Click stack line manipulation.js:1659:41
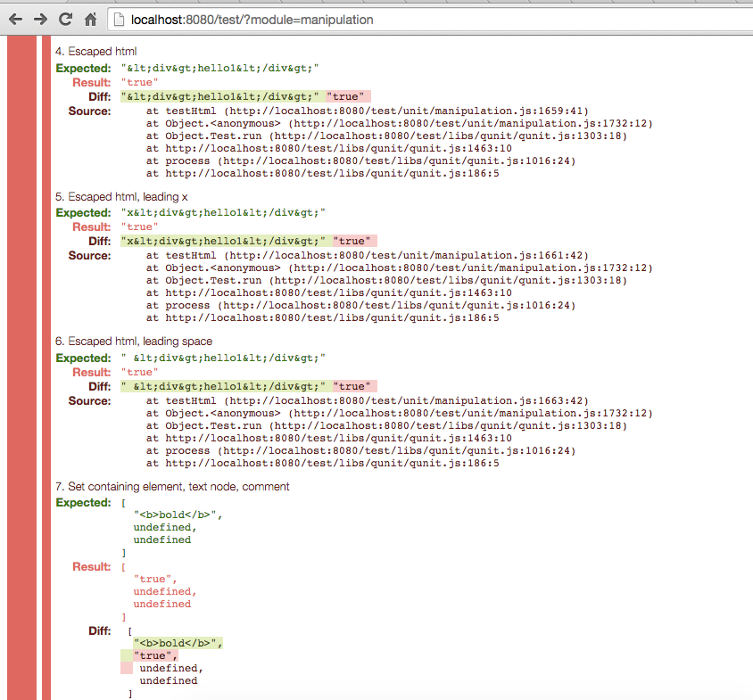 click(368, 111)
